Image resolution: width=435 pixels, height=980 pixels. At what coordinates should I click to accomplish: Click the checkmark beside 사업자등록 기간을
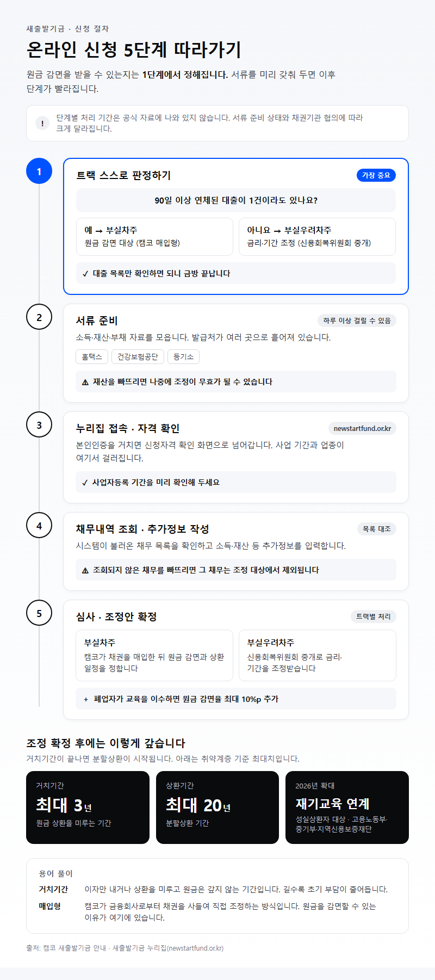(85, 483)
